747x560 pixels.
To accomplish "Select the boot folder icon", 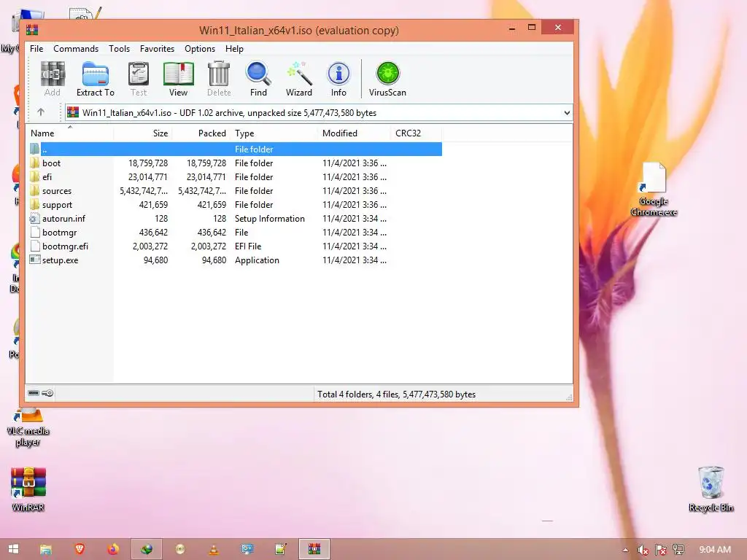I will (x=35, y=163).
